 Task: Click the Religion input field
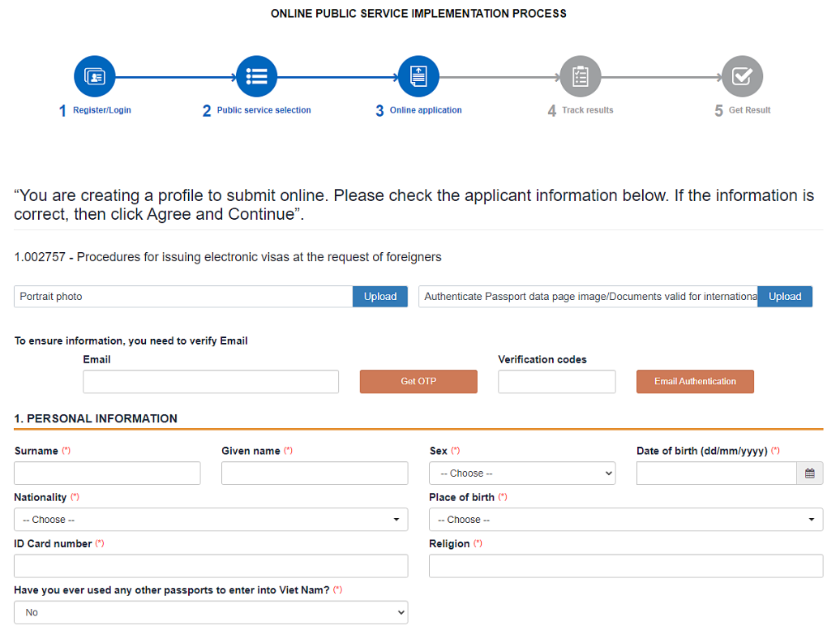point(625,566)
